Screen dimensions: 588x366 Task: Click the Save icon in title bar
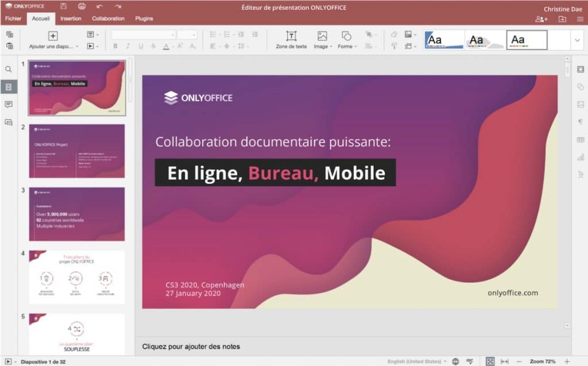(x=63, y=6)
